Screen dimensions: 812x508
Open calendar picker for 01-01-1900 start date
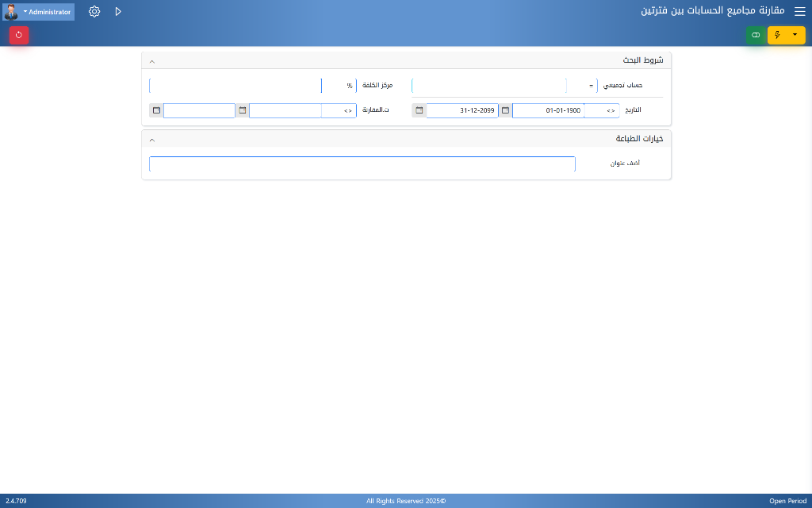point(505,110)
